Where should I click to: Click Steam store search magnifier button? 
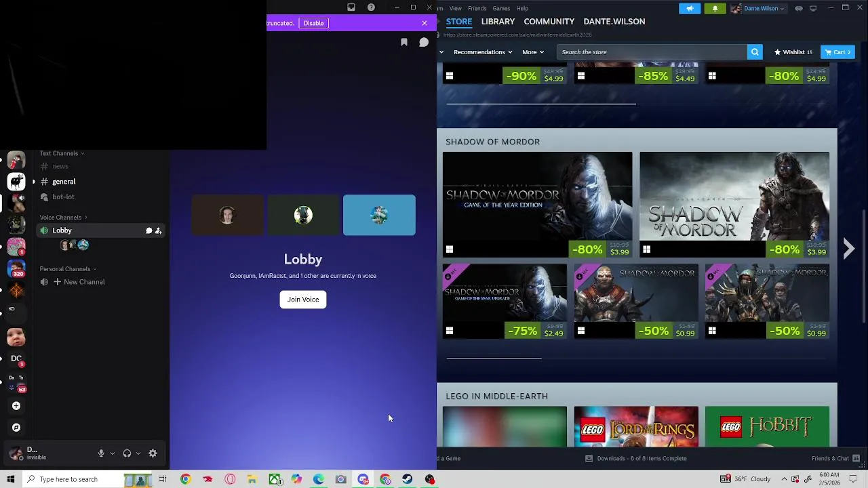coord(755,52)
